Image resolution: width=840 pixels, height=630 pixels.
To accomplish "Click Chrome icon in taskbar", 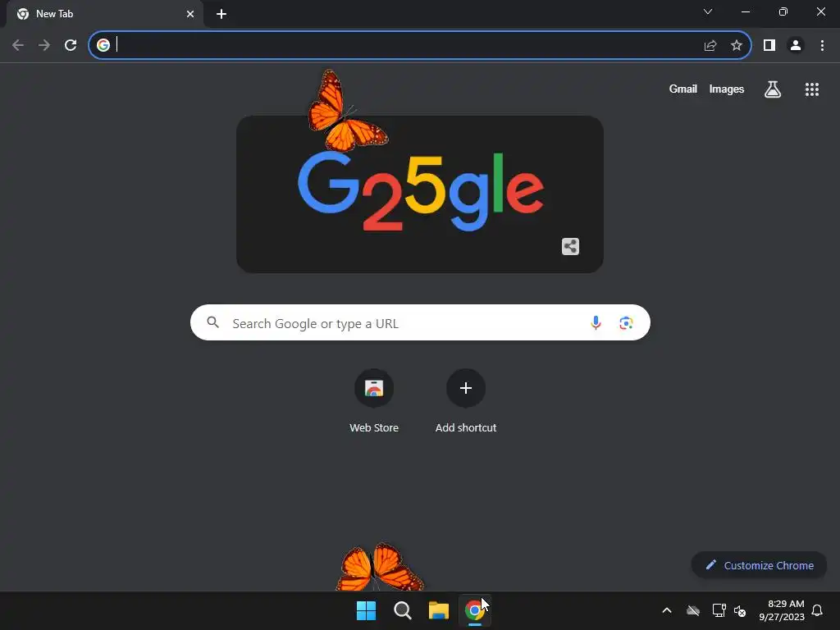I will click(475, 610).
